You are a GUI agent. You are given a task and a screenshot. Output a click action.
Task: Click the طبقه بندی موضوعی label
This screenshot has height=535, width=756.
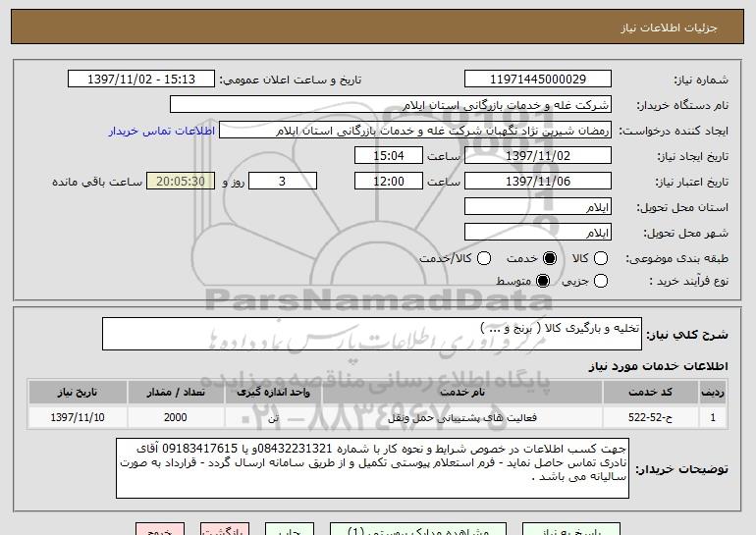[x=676, y=259]
